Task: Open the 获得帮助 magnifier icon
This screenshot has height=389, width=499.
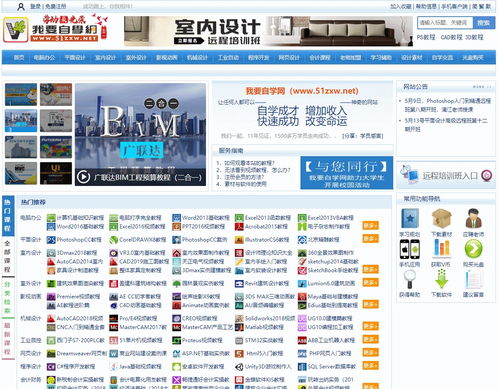Action: click(410, 279)
